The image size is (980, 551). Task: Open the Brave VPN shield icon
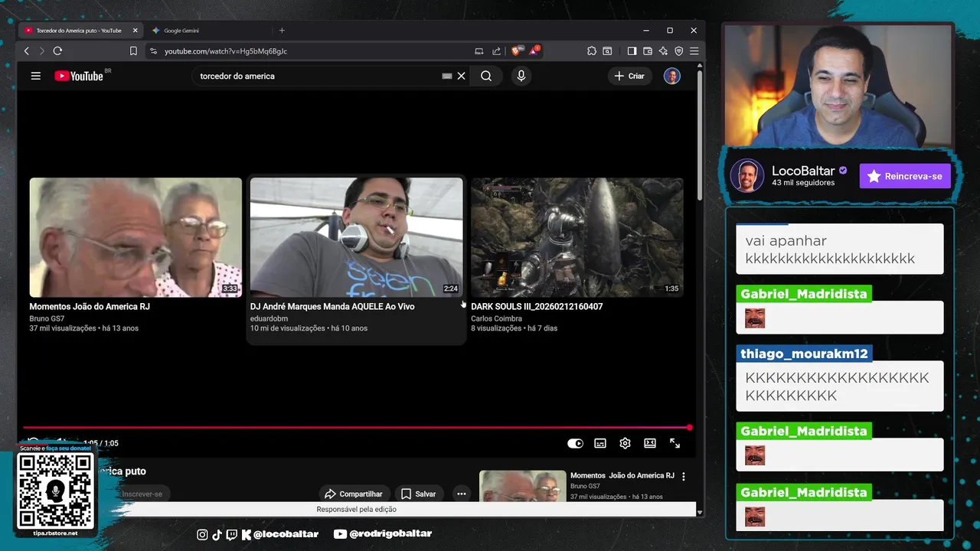[678, 51]
